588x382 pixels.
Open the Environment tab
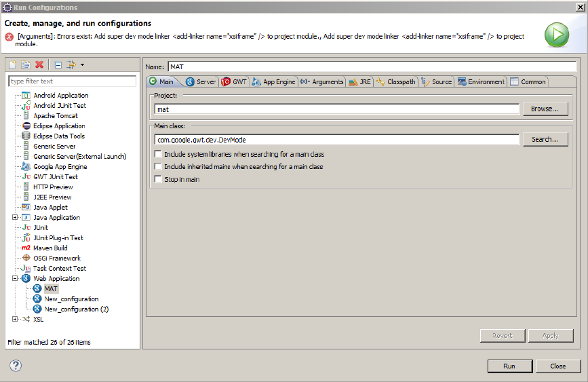point(481,82)
